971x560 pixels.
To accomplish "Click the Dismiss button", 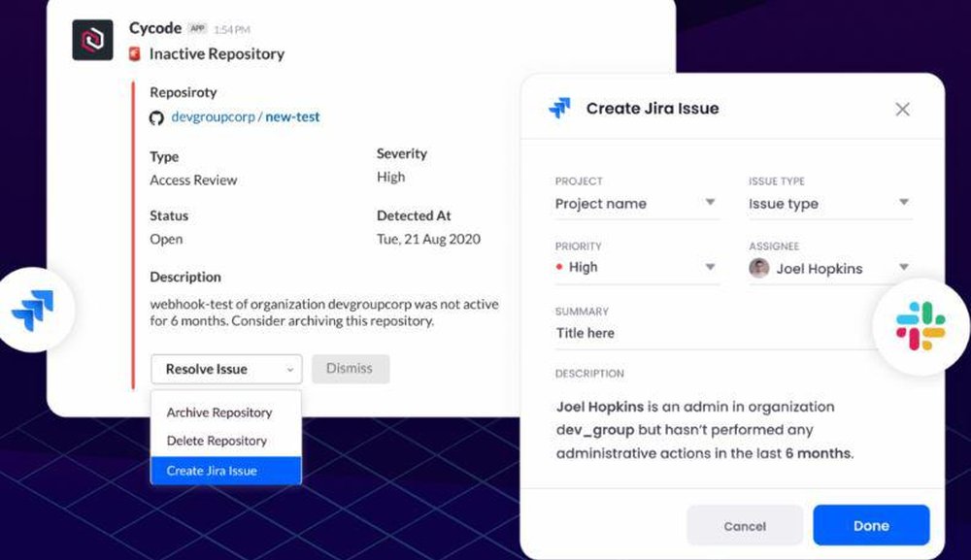I will 351,369.
